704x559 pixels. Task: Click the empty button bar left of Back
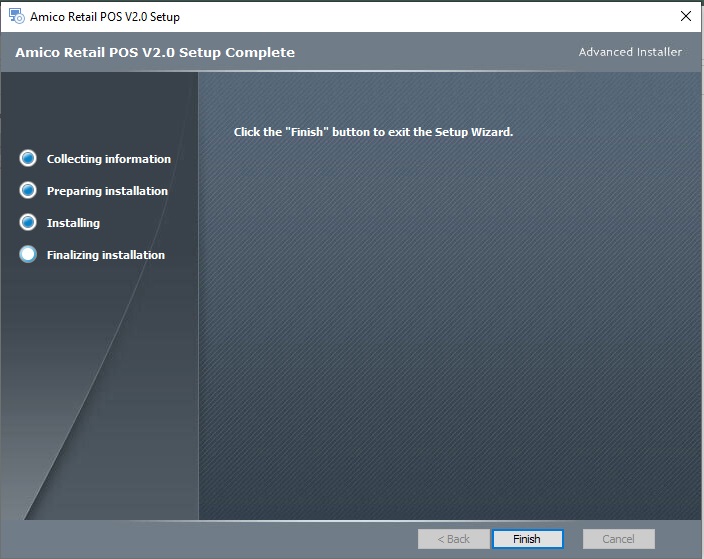click(x=200, y=539)
